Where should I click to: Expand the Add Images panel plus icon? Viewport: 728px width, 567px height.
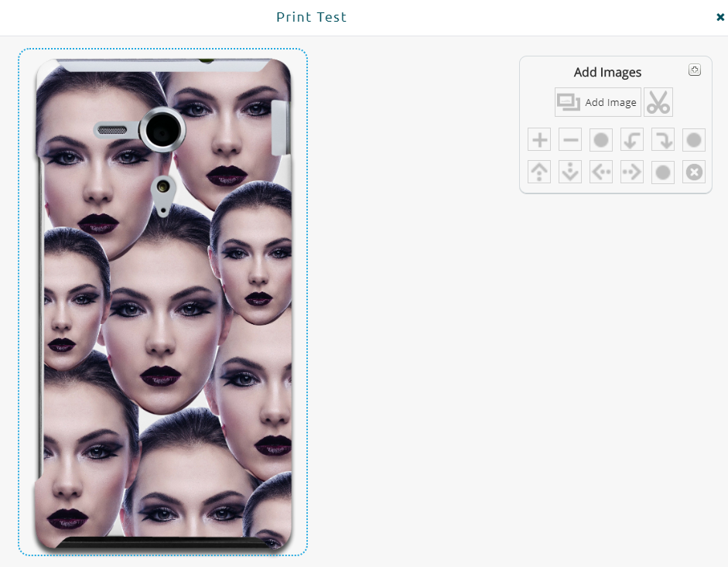[x=695, y=70]
